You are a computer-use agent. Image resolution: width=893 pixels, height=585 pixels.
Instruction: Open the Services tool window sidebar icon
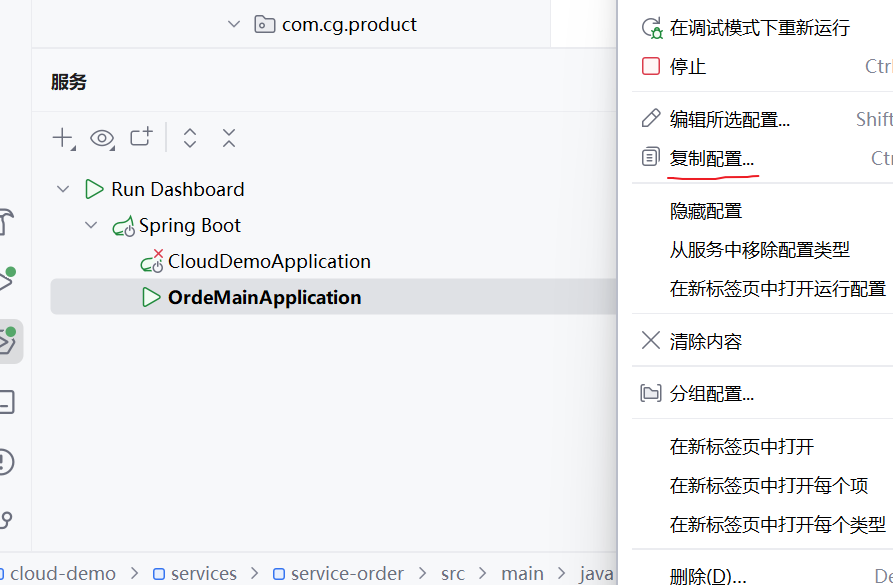pos(7,341)
